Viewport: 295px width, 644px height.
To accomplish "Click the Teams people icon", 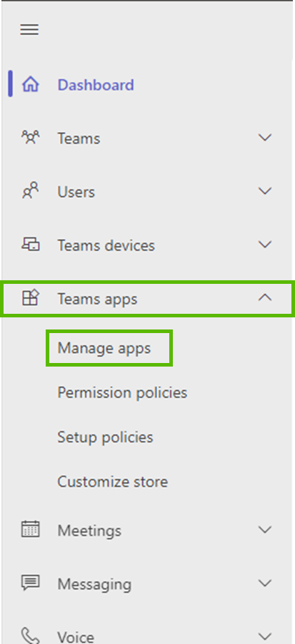I will pyautogui.click(x=31, y=138).
